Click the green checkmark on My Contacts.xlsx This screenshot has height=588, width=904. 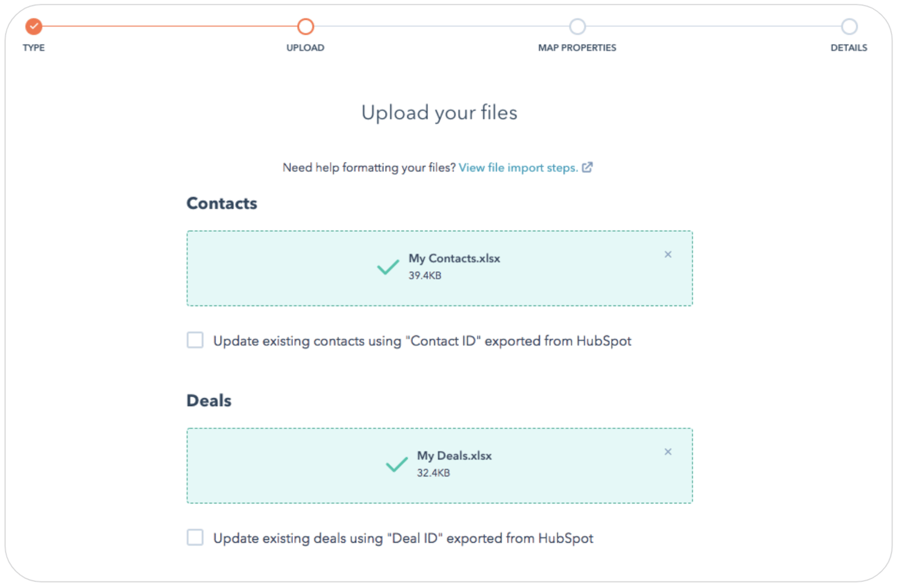tap(388, 267)
